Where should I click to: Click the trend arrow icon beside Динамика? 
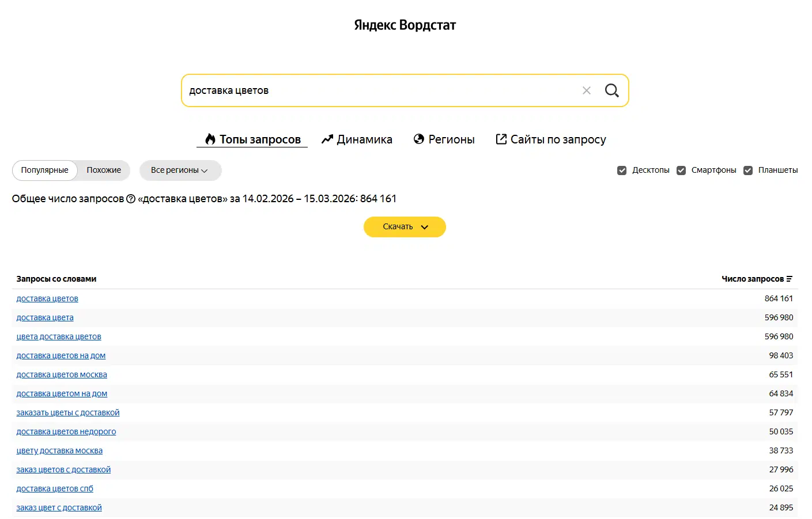[x=327, y=139]
